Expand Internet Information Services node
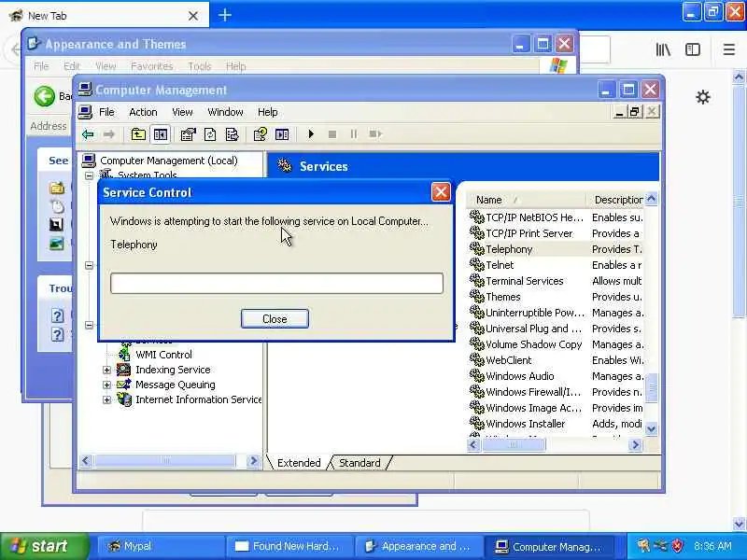Image resolution: width=747 pixels, height=560 pixels. click(x=106, y=399)
